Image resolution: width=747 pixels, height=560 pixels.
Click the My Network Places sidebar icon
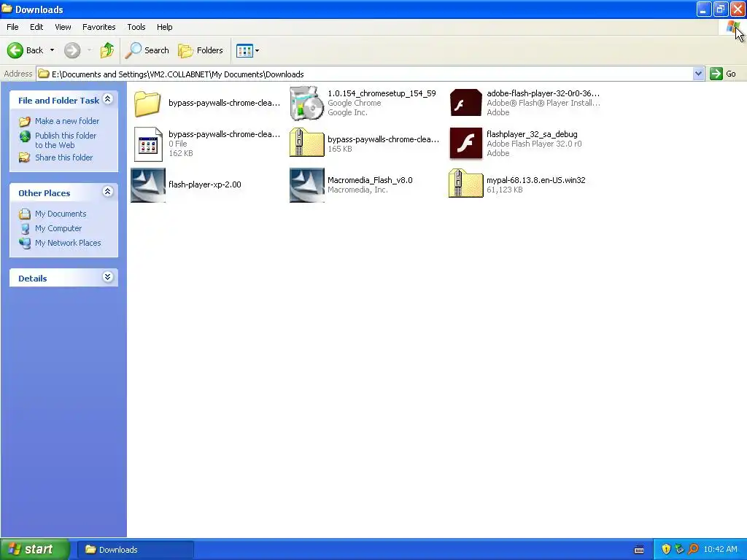[25, 243]
